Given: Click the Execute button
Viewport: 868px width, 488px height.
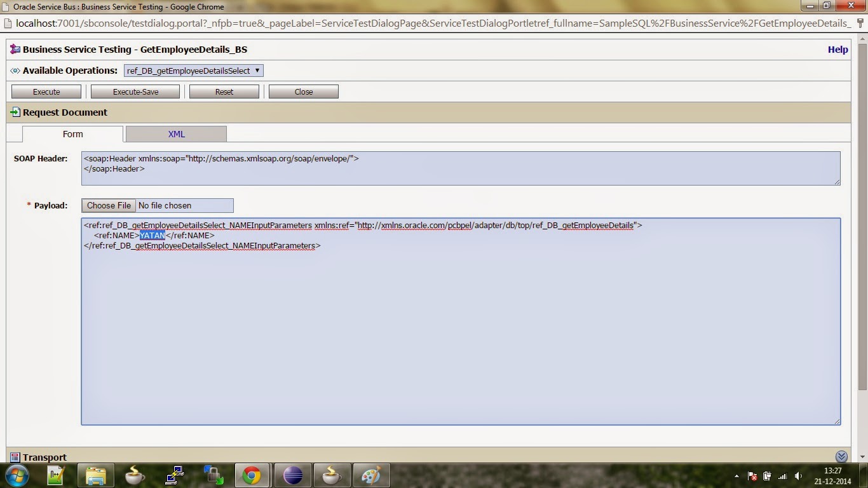Looking at the screenshot, I should (46, 91).
